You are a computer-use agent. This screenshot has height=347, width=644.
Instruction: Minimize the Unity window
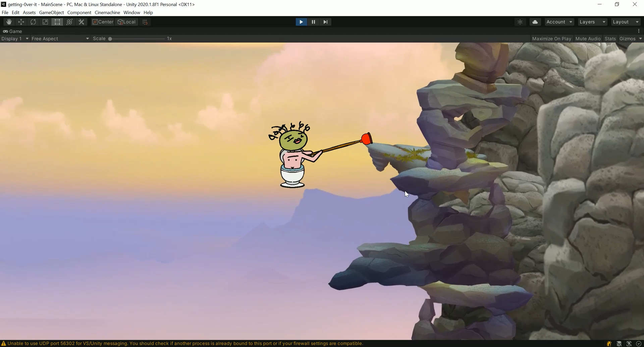[600, 4]
